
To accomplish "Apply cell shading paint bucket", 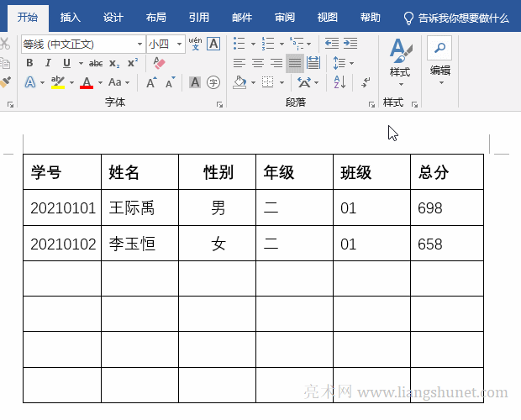I will pyautogui.click(x=239, y=82).
